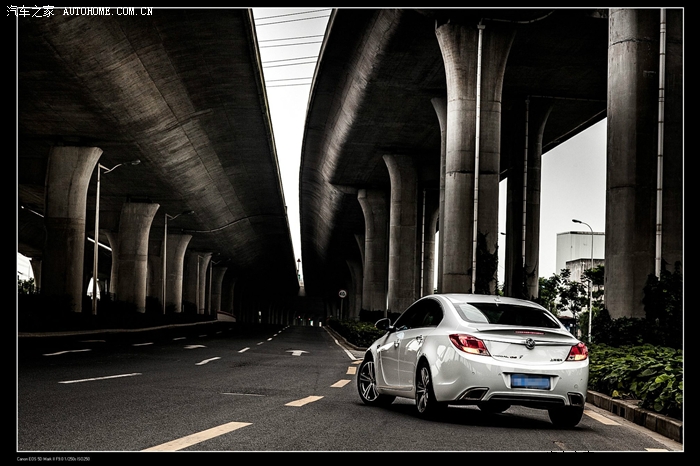The height and width of the screenshot is (466, 700).
Task: Click the car's rear left wheel
Action: (425, 390)
